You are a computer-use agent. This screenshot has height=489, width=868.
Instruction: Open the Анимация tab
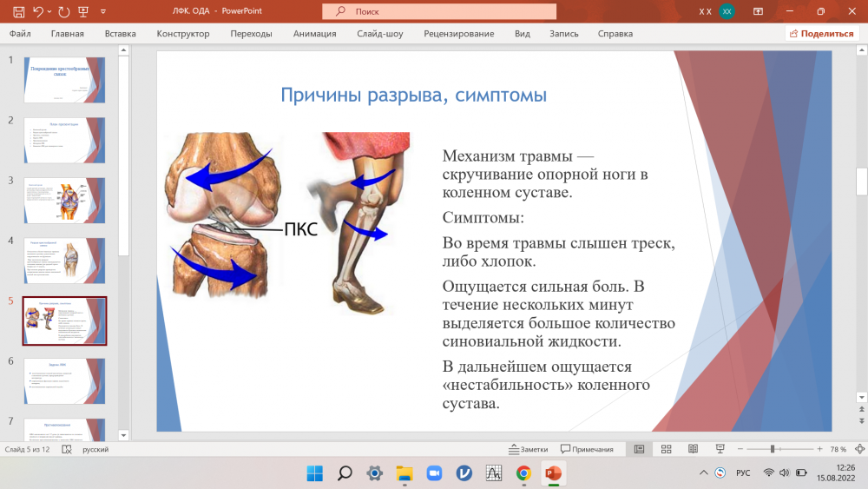click(x=314, y=34)
